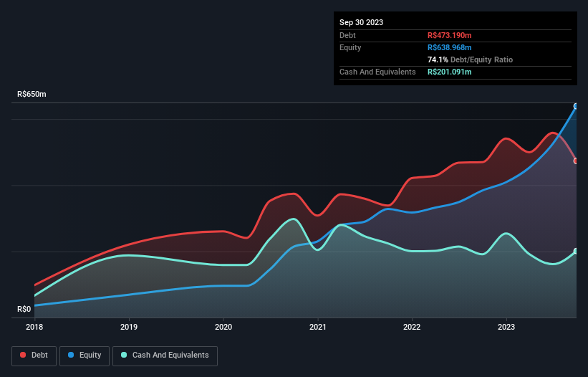
Task: Toggle the Debt series legend button
Action: [x=34, y=355]
